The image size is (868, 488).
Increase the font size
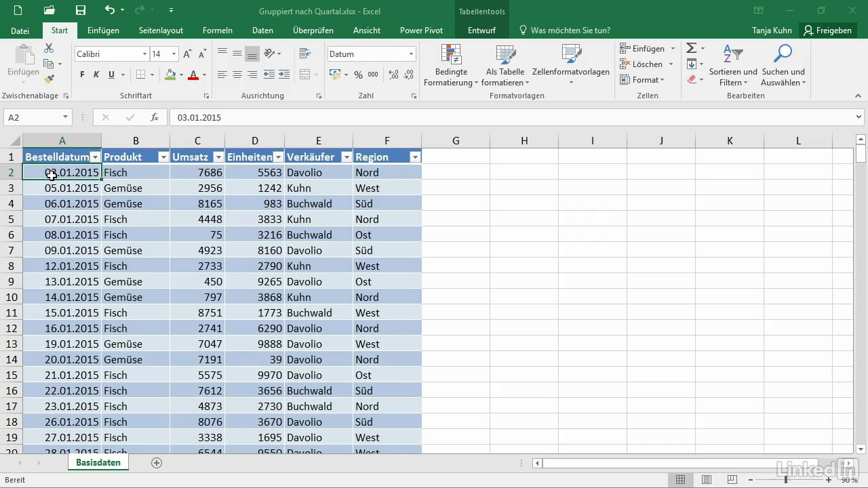(x=187, y=54)
